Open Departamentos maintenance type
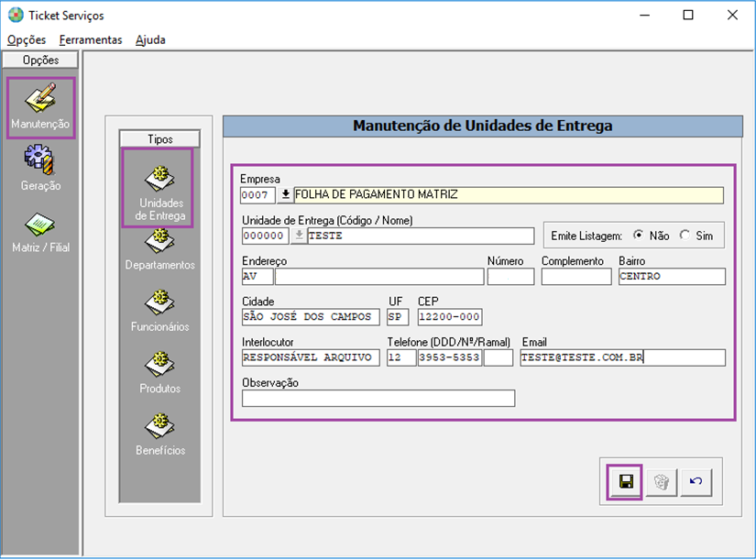This screenshot has height=560, width=756. 159,249
